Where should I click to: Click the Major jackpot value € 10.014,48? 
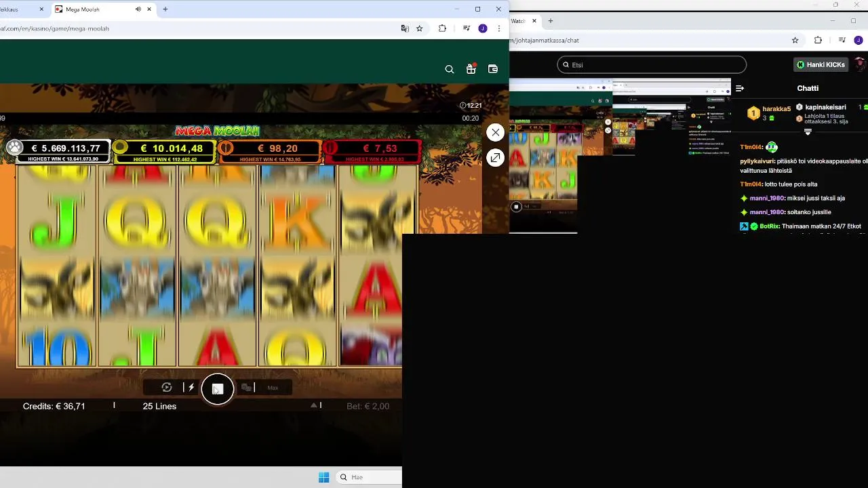tap(172, 148)
